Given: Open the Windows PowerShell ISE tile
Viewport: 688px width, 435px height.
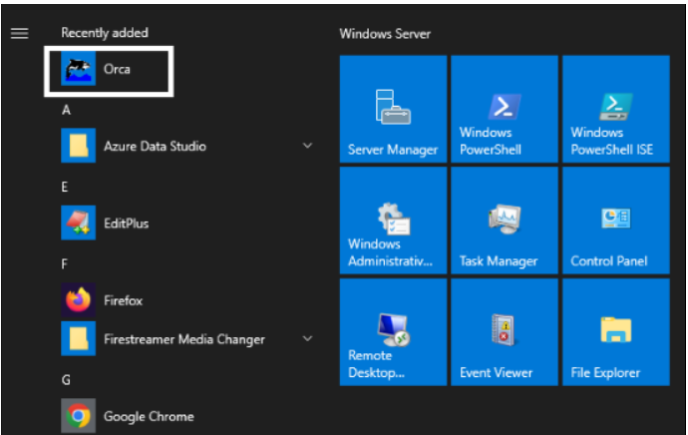Looking at the screenshot, I should click(x=616, y=109).
